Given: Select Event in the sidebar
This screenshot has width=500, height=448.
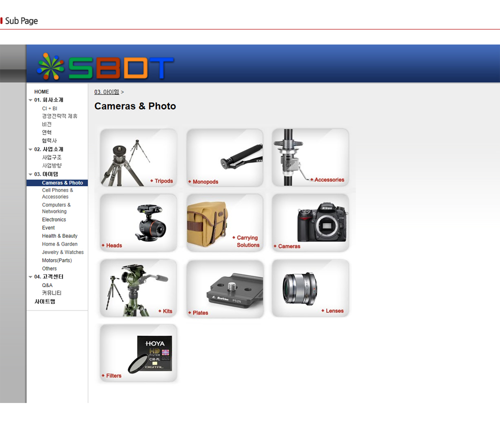Looking at the screenshot, I should pyautogui.click(x=48, y=227).
